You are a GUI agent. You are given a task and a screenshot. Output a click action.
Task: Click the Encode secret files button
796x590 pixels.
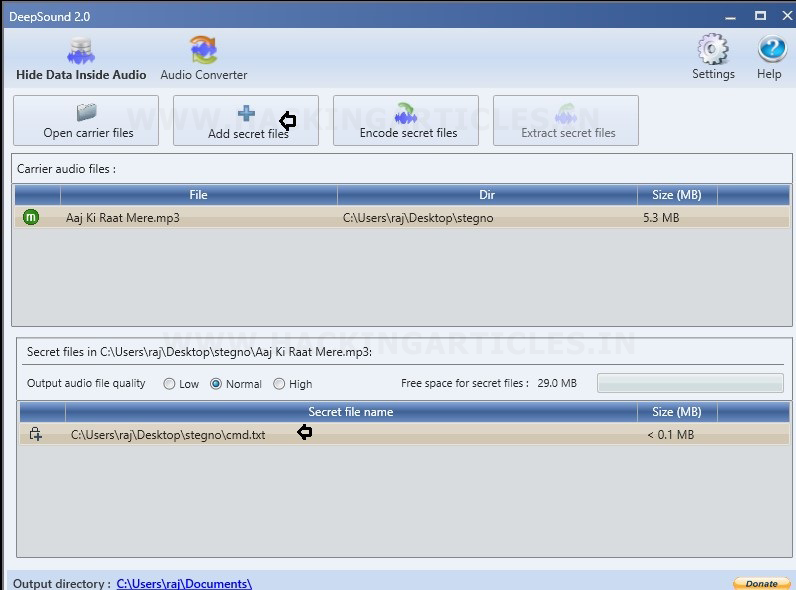point(406,121)
